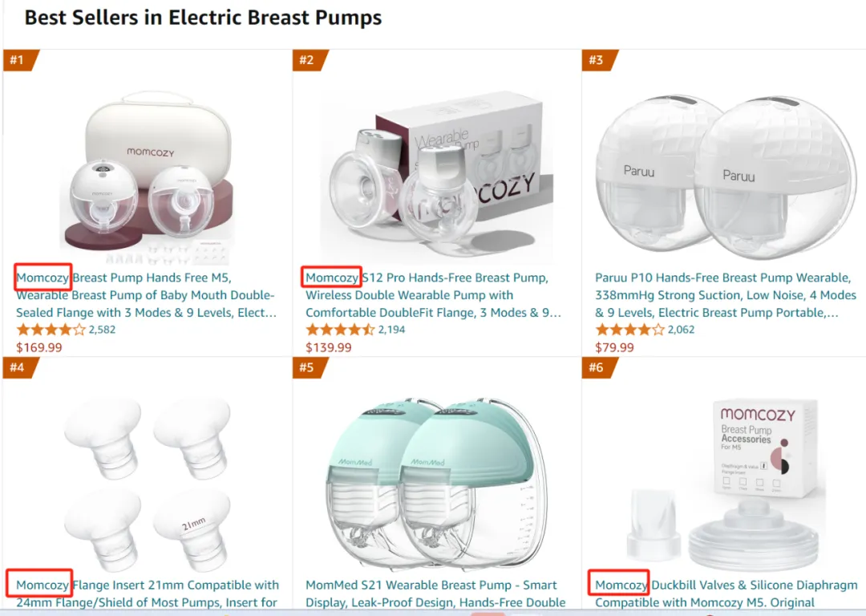Open Momcozy Breast Pump Hands Free M5 title link
Image resolution: width=866 pixels, height=616 pixels.
tap(147, 295)
